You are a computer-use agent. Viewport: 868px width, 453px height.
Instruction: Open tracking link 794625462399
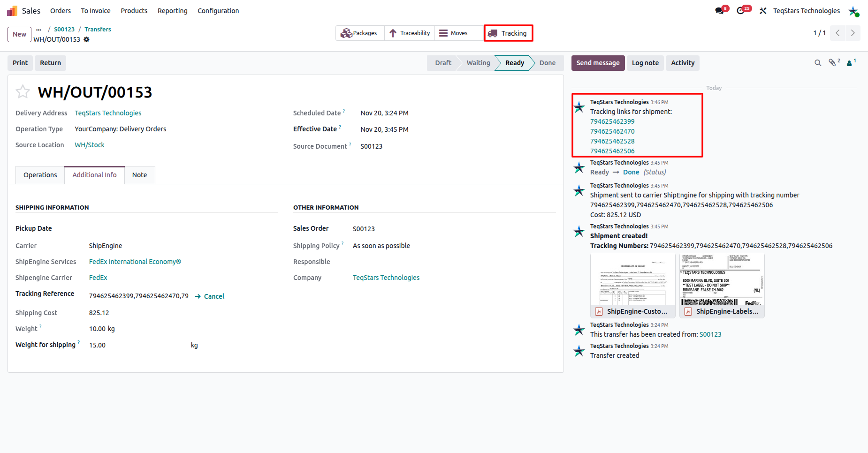(x=612, y=121)
